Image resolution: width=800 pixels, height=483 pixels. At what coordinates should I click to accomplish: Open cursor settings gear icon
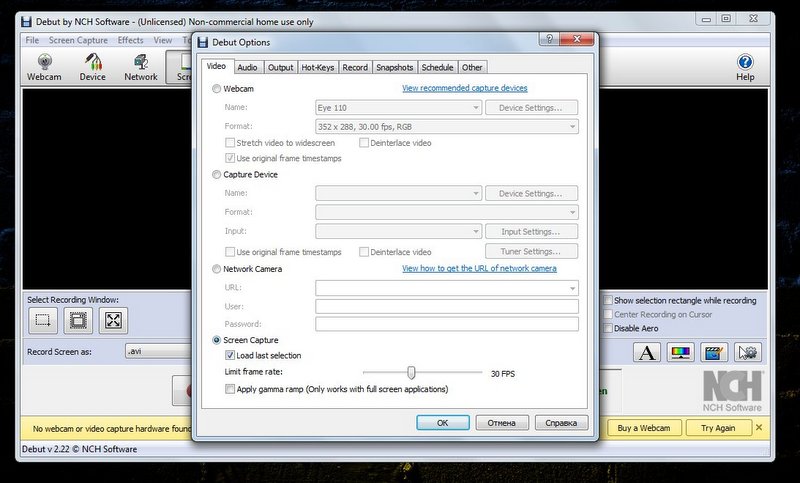point(748,352)
